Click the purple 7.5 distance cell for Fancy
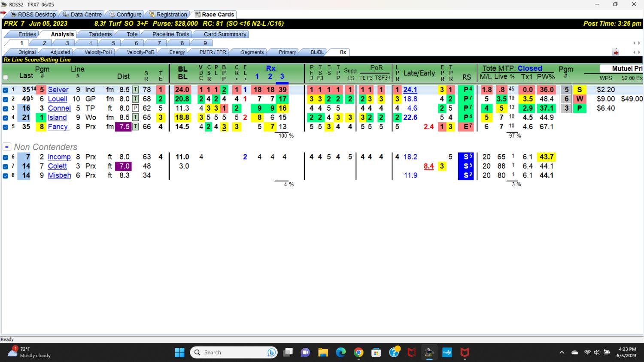The height and width of the screenshot is (362, 644). coord(123,127)
